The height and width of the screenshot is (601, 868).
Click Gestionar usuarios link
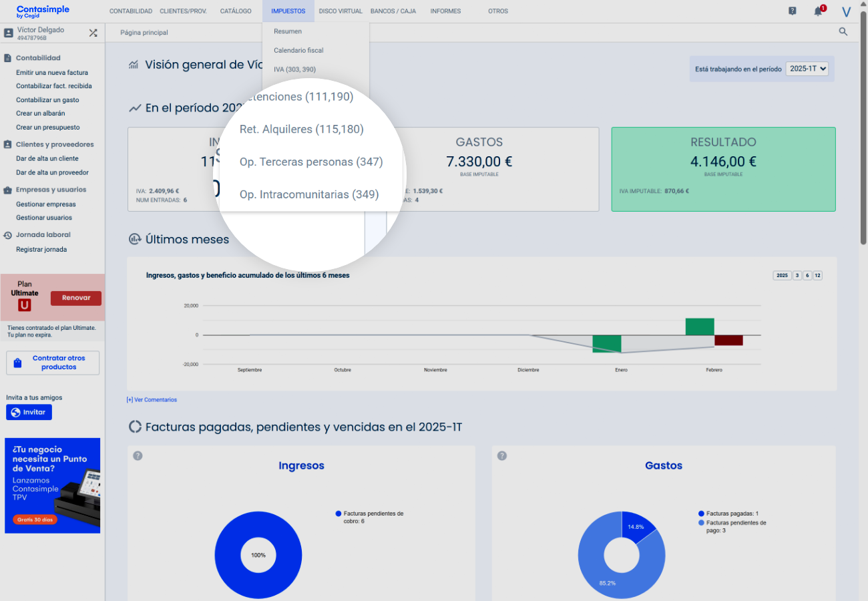pos(44,218)
